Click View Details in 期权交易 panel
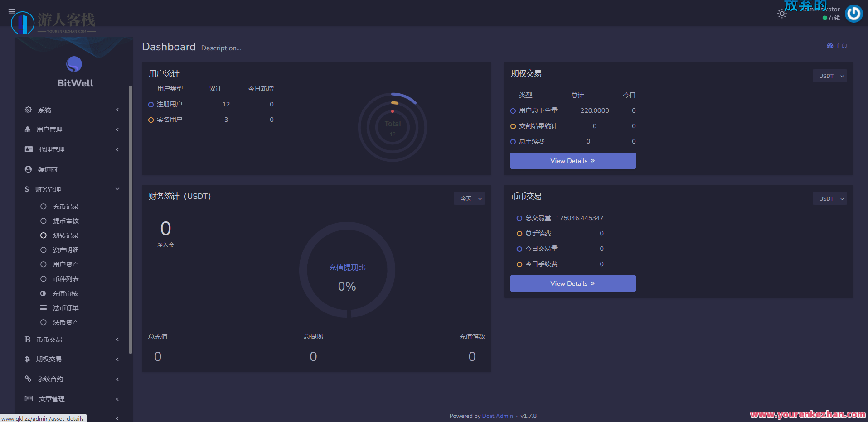This screenshot has width=868, height=422. pyautogui.click(x=572, y=161)
